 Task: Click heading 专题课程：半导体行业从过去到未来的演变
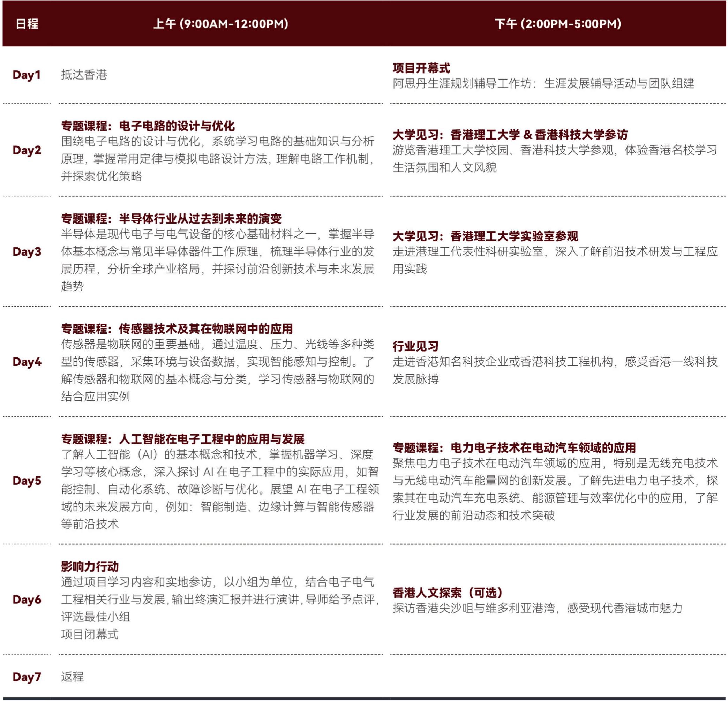coord(171,219)
